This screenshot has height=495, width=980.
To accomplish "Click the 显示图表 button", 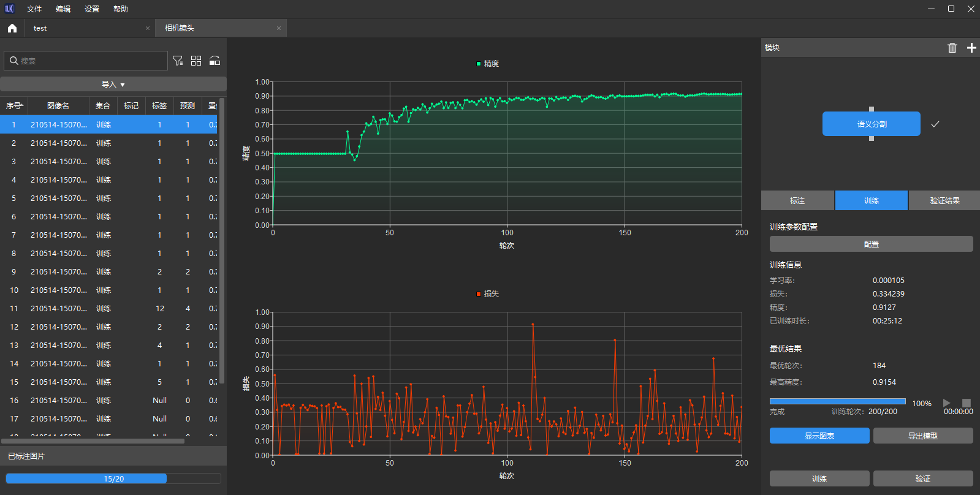I will click(819, 436).
